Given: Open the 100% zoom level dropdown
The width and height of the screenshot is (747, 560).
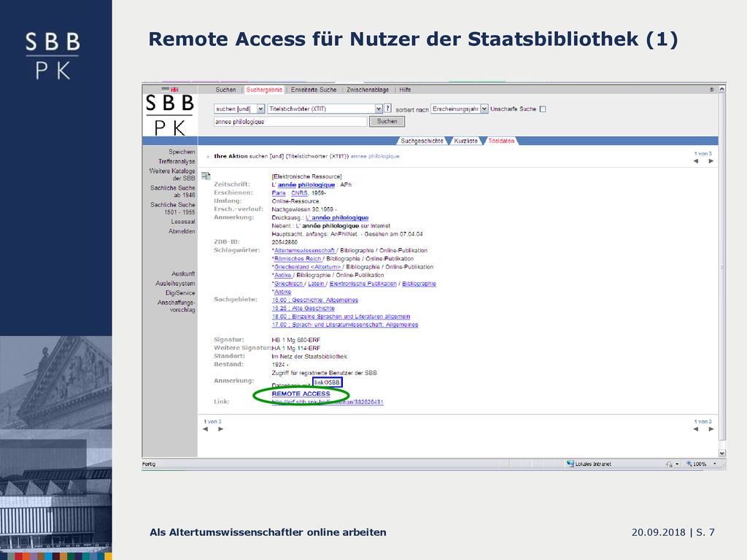Looking at the screenshot, I should 714,464.
